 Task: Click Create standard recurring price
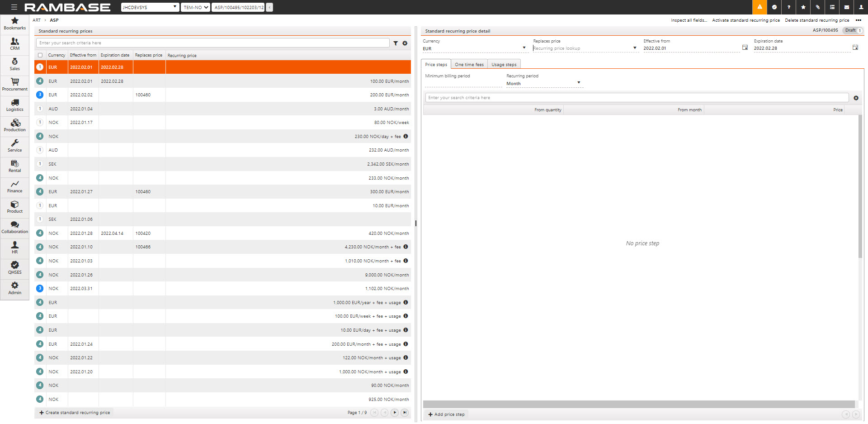(x=75, y=413)
